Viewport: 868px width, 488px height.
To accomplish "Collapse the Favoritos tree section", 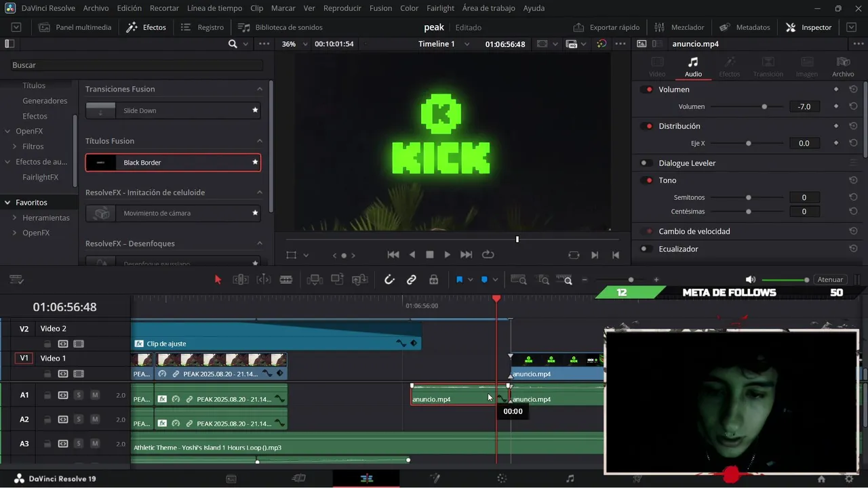I will (x=8, y=203).
